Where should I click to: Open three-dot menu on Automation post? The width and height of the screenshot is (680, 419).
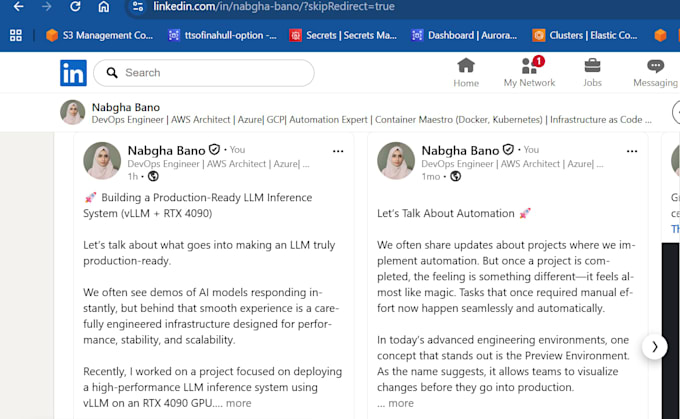pyautogui.click(x=632, y=151)
